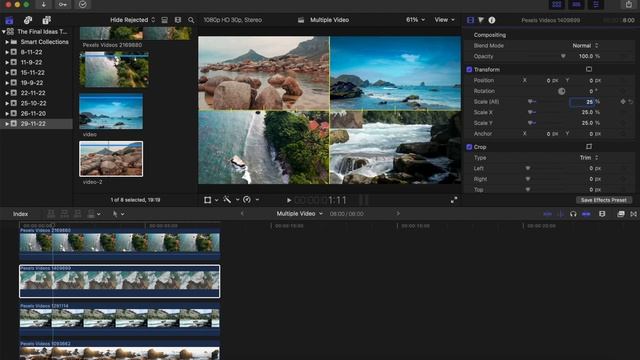Open the Multiple Video project dropdown

[300, 214]
